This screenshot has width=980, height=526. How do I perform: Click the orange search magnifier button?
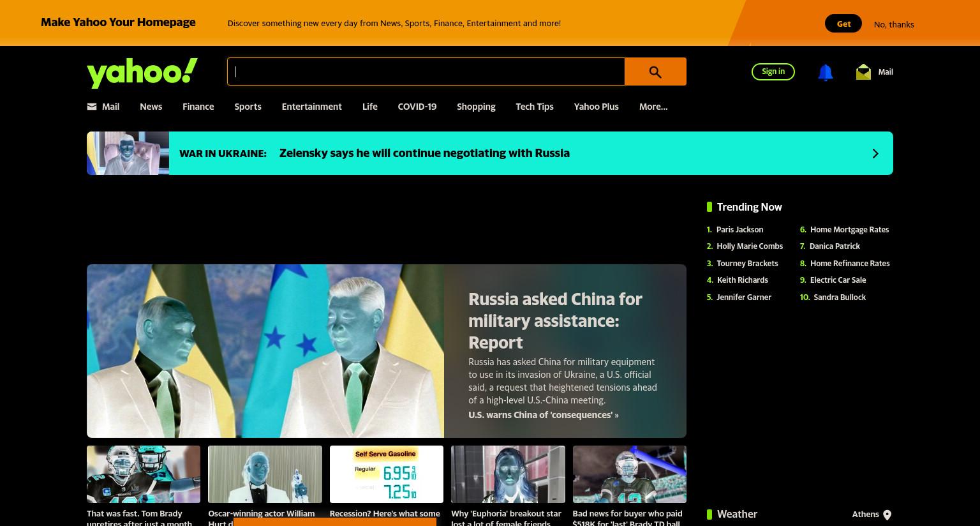click(x=655, y=71)
